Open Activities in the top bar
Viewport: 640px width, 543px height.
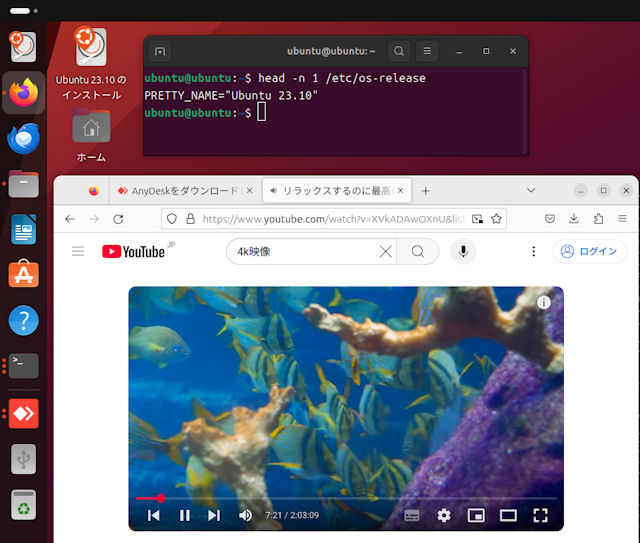tap(24, 11)
